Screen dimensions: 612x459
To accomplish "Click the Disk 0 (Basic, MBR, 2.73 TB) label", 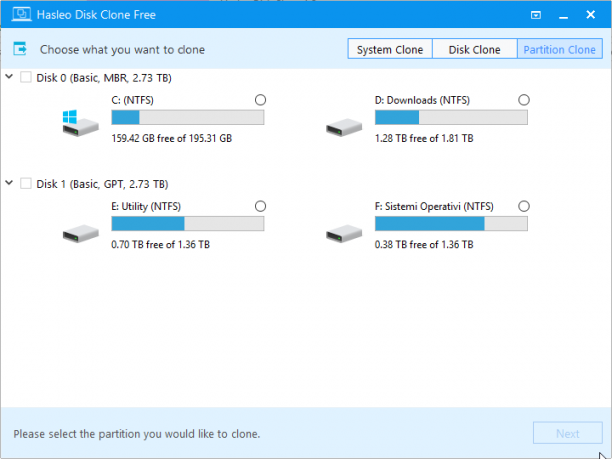I will coord(104,78).
